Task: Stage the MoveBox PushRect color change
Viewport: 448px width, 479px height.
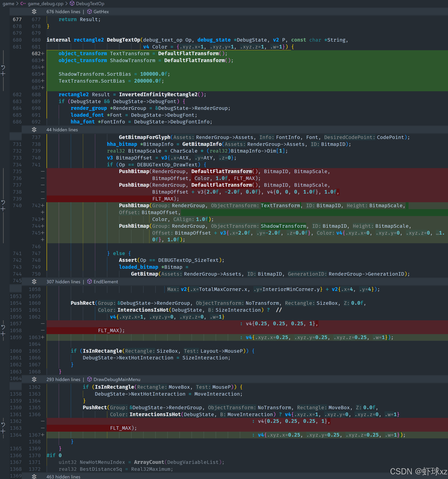Action: coord(3,431)
